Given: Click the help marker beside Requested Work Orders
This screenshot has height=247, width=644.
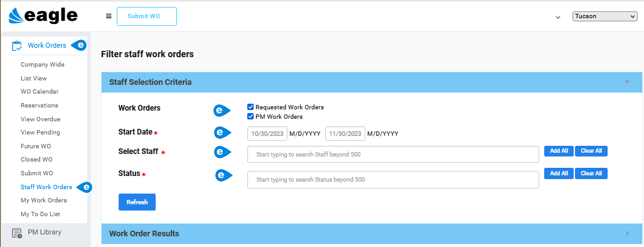Looking at the screenshot, I should tap(222, 110).
